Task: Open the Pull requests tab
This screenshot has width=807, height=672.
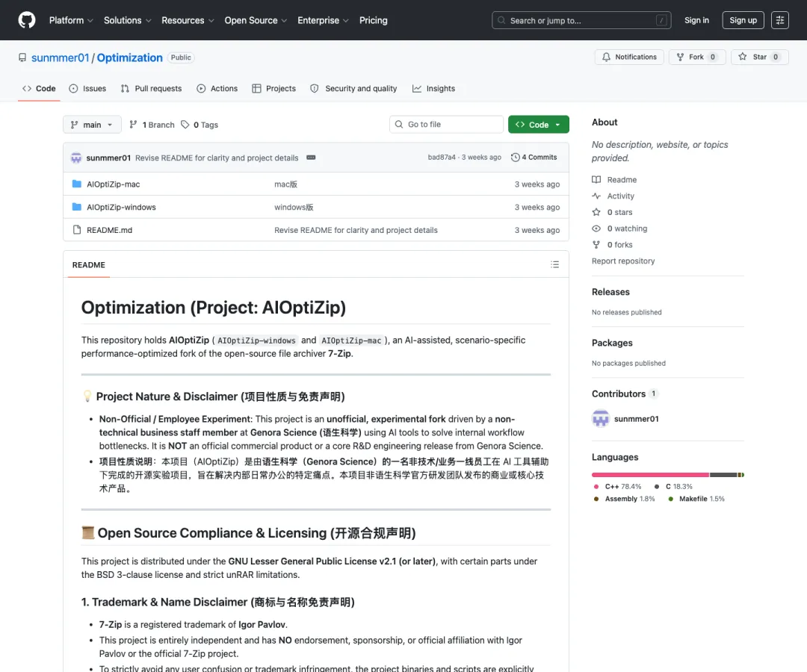Action: [x=151, y=88]
